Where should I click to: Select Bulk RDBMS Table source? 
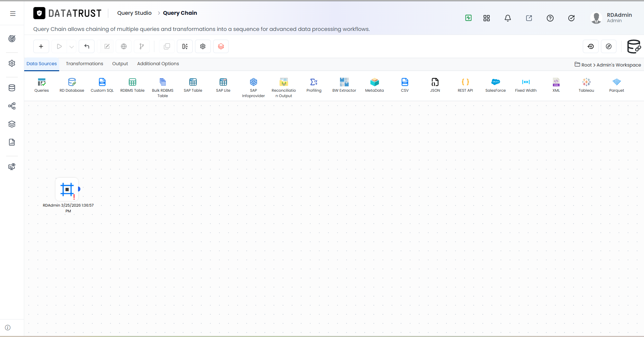point(163,88)
